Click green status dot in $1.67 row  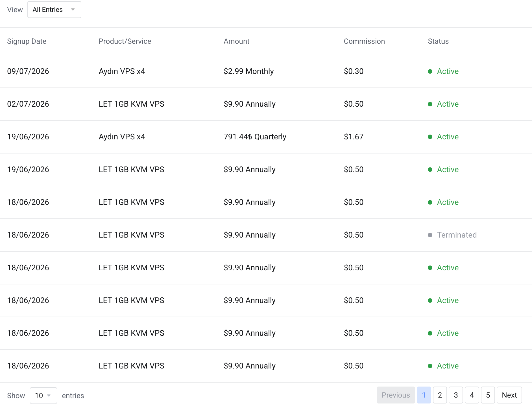click(430, 137)
